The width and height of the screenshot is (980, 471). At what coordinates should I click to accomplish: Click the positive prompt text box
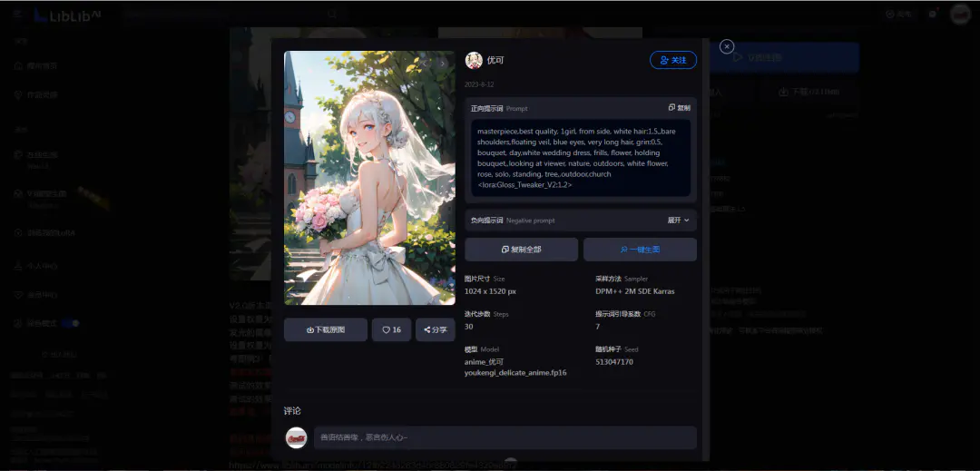[581, 158]
